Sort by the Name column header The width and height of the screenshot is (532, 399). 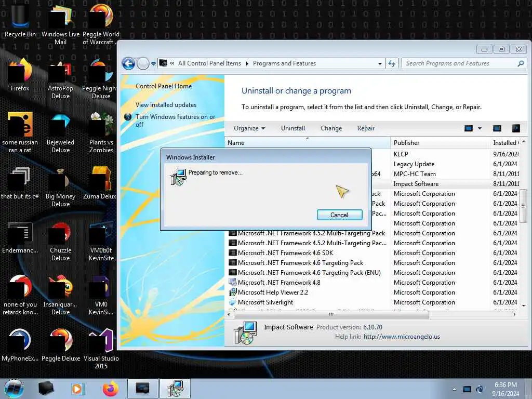point(307,142)
